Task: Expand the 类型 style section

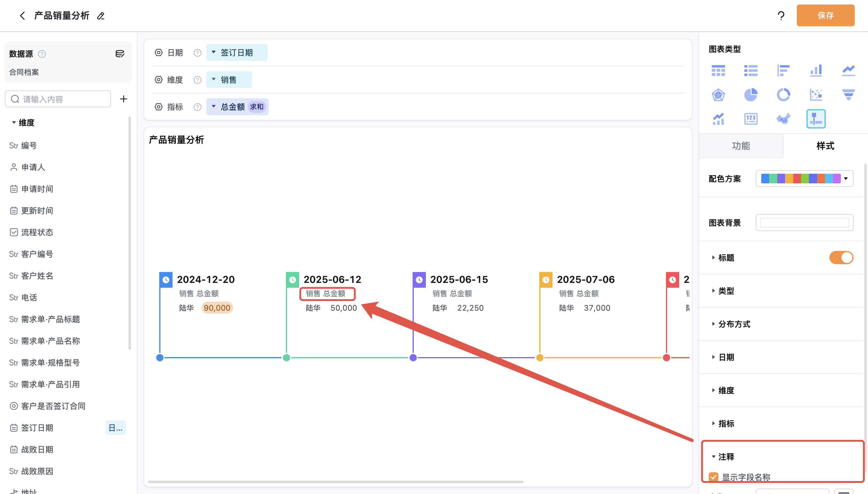Action: [713, 291]
